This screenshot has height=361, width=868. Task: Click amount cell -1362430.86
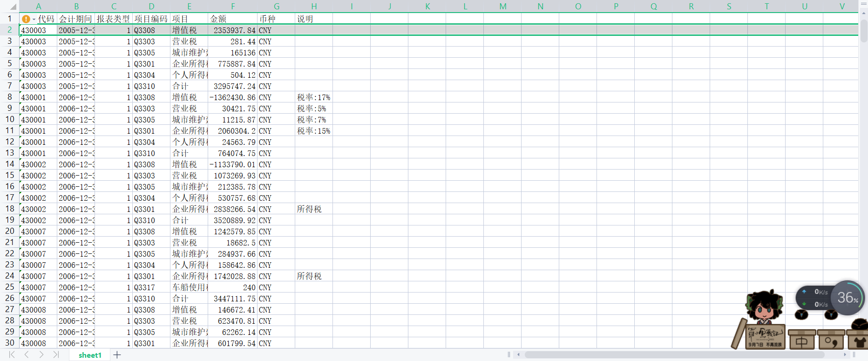[x=233, y=97]
